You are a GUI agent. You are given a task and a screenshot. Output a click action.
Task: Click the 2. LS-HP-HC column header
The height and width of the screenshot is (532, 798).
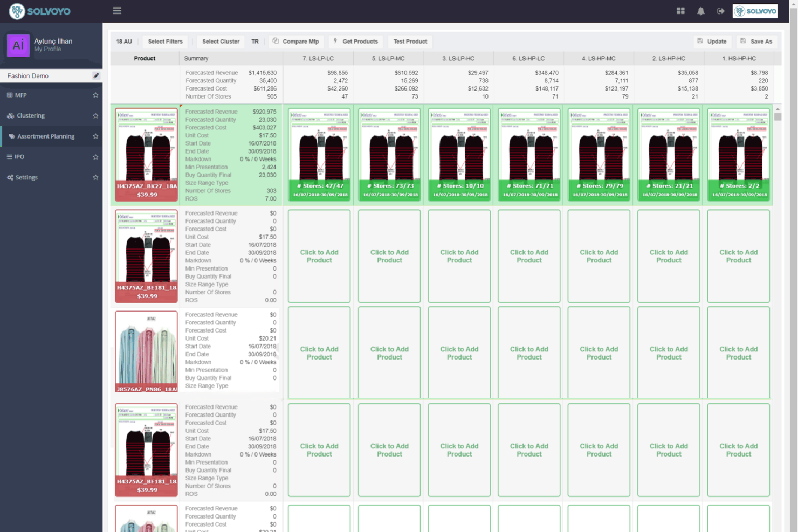click(x=669, y=58)
